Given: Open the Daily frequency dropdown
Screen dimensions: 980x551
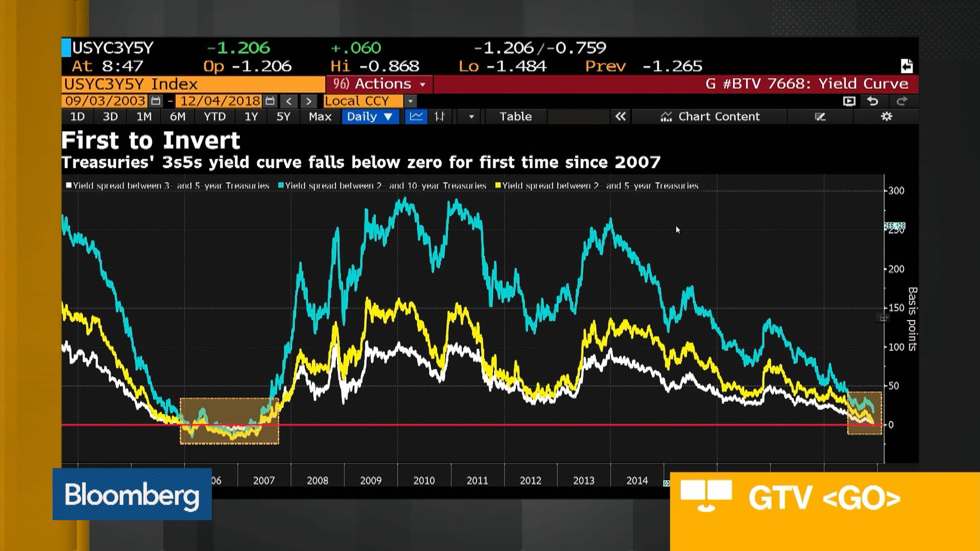Looking at the screenshot, I should point(370,116).
